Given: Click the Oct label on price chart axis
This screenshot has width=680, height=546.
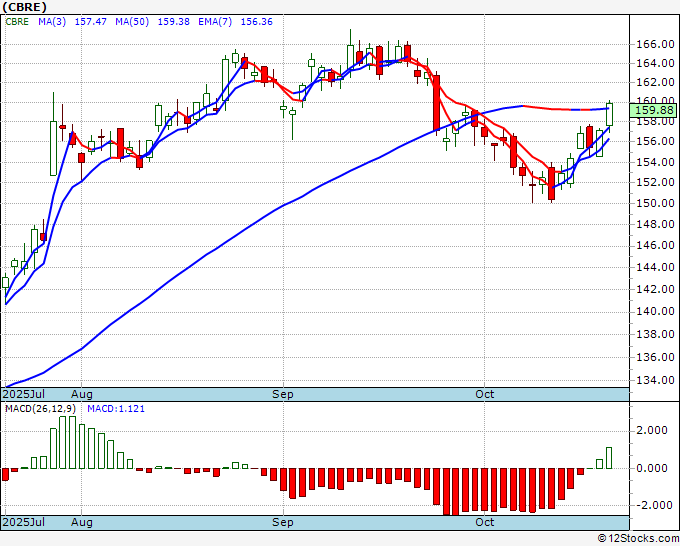Looking at the screenshot, I should point(484,394).
